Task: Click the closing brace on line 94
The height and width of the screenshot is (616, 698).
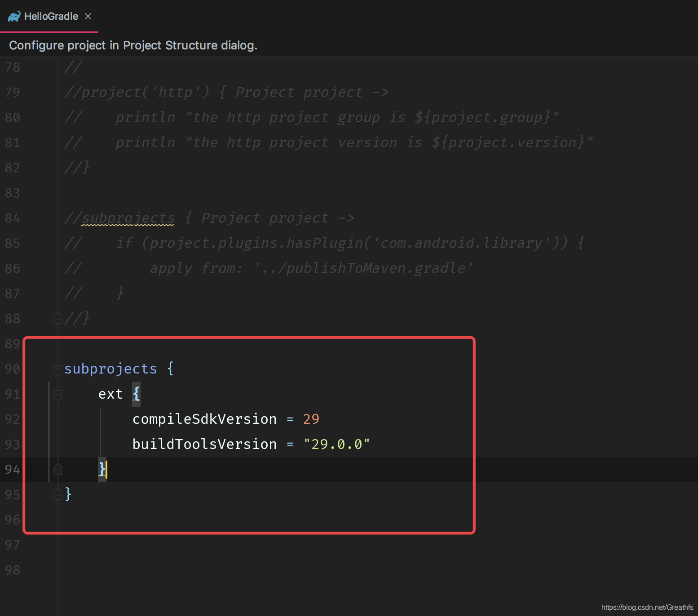Action: coord(102,469)
